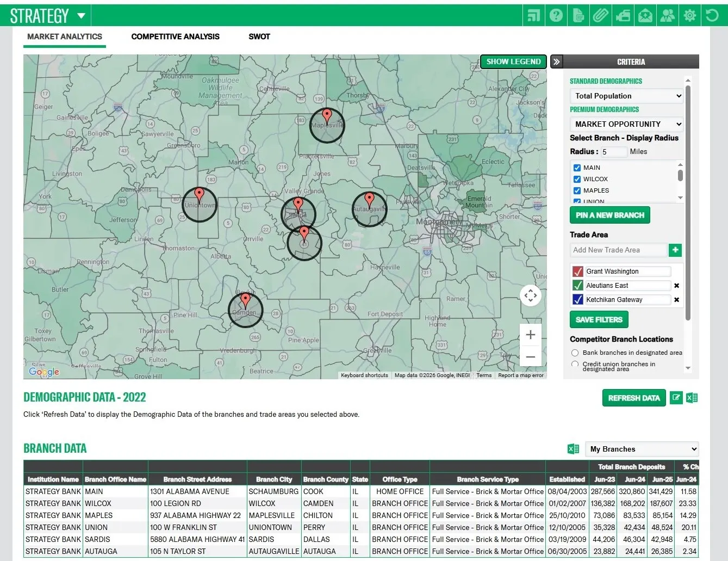Switch to Competitive Analysis tab

point(176,36)
